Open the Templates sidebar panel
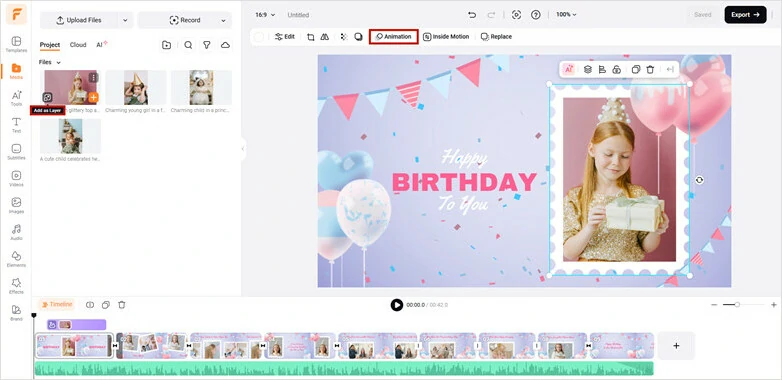Viewport: 782px width, 380px height. [x=16, y=44]
